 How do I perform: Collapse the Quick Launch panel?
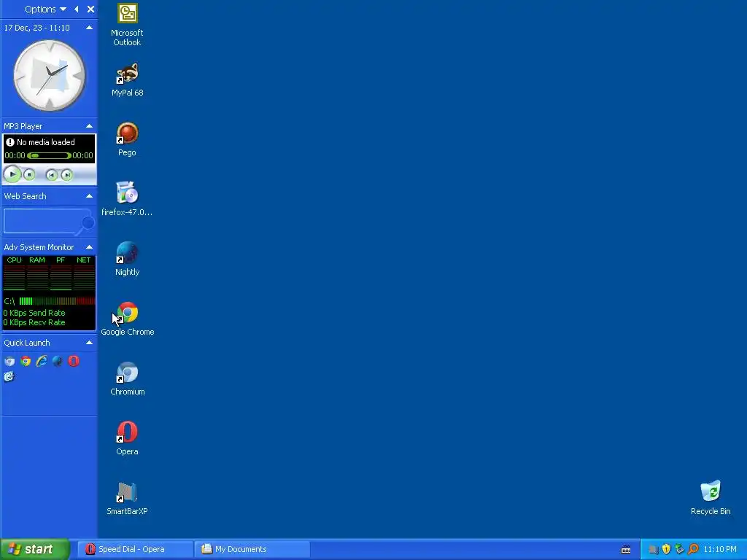click(89, 343)
